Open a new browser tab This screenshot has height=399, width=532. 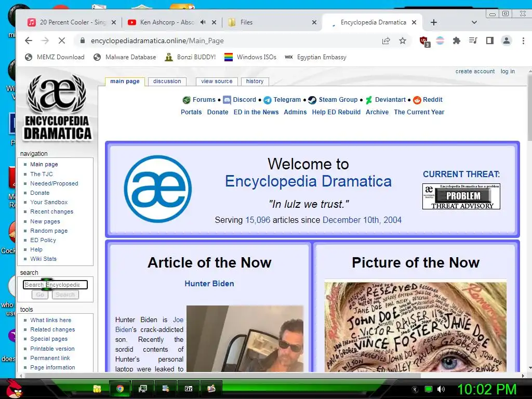coord(434,22)
